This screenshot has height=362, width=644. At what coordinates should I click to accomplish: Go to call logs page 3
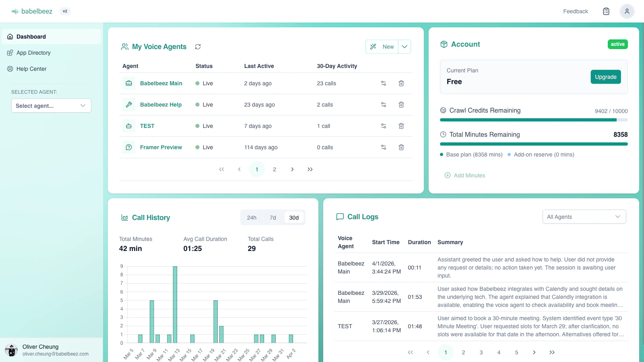click(481, 352)
